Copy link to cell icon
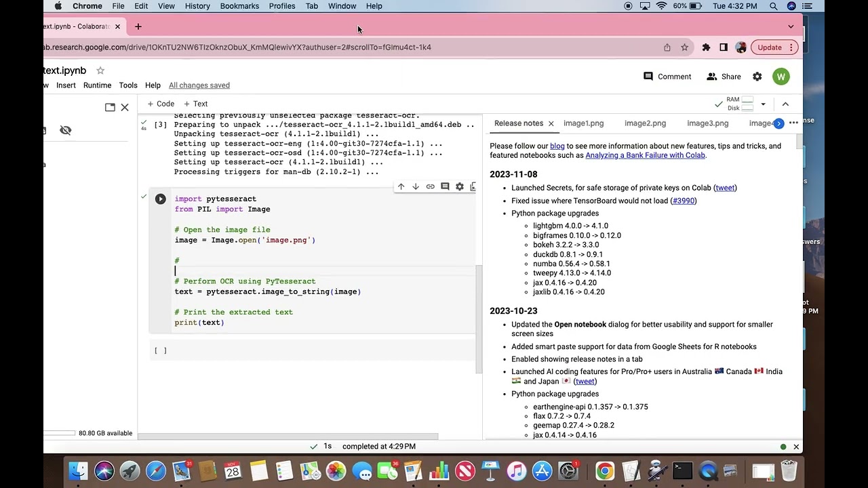 click(430, 186)
